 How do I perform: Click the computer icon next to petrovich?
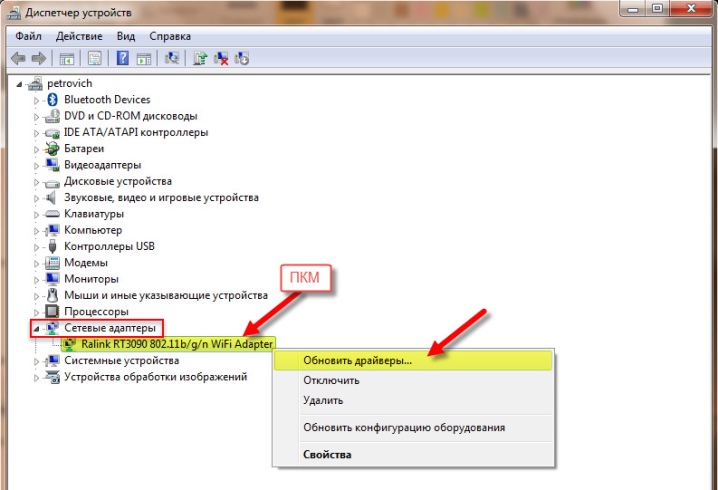pyautogui.click(x=35, y=83)
